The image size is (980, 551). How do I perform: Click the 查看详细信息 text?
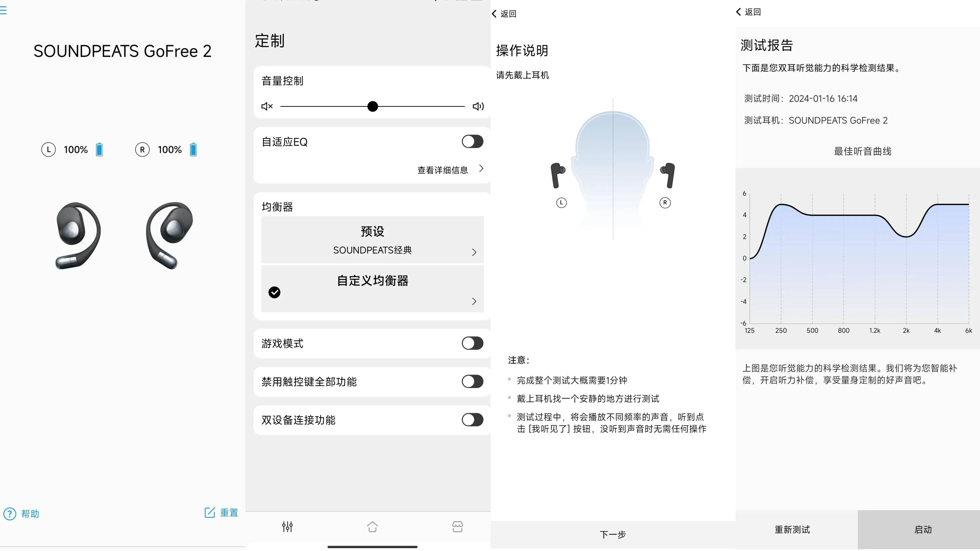click(x=442, y=170)
